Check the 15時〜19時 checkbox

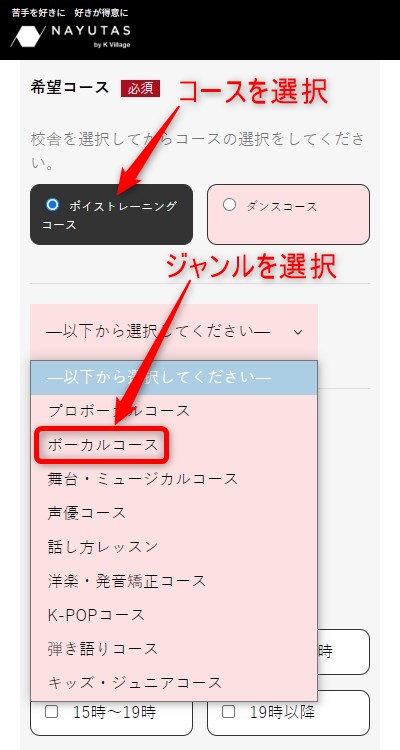[51, 712]
